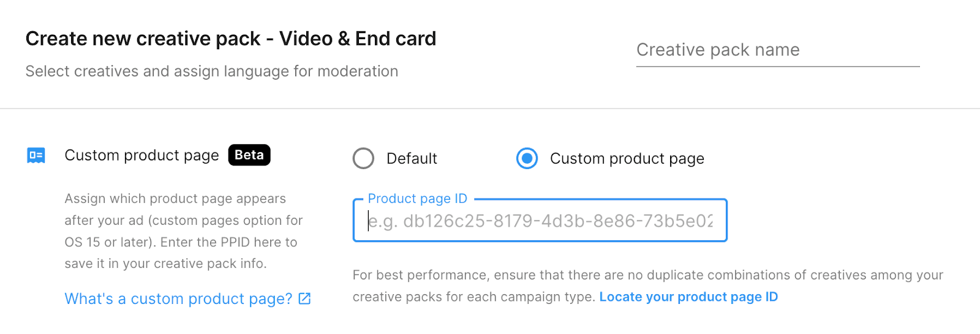Screen dimensions: 980x334
Task: Select the Custom product page radio button
Action: [x=527, y=158]
